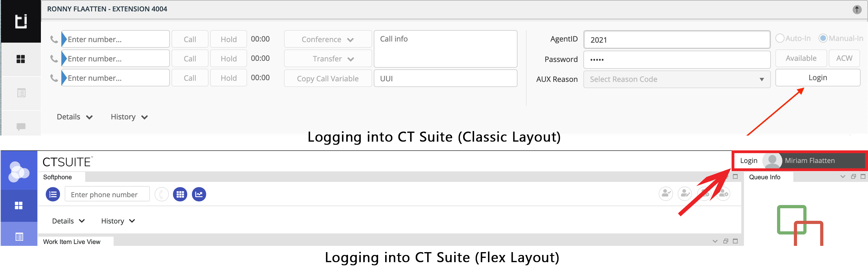Select the Manual-In radio button
Image resolution: width=868 pixels, height=272 pixels.
823,38
